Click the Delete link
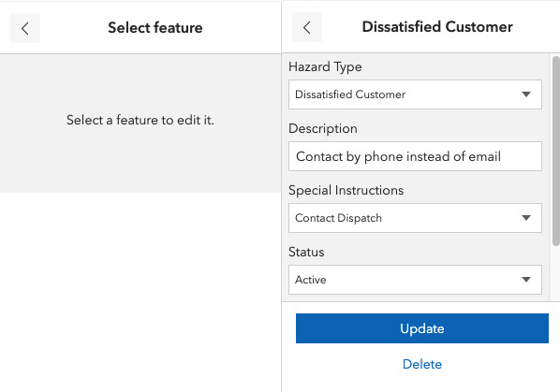560x392 pixels. pyautogui.click(x=421, y=364)
